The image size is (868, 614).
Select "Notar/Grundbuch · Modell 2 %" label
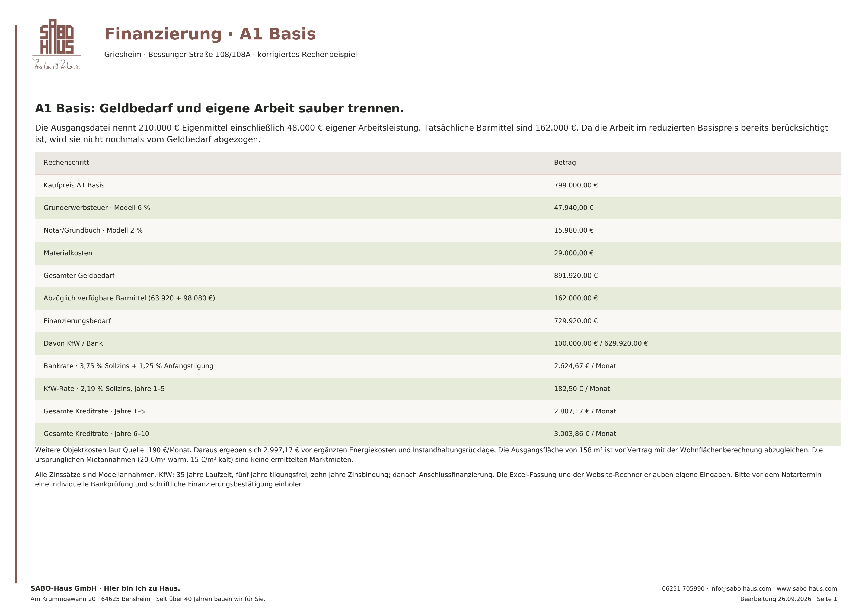[x=93, y=230]
